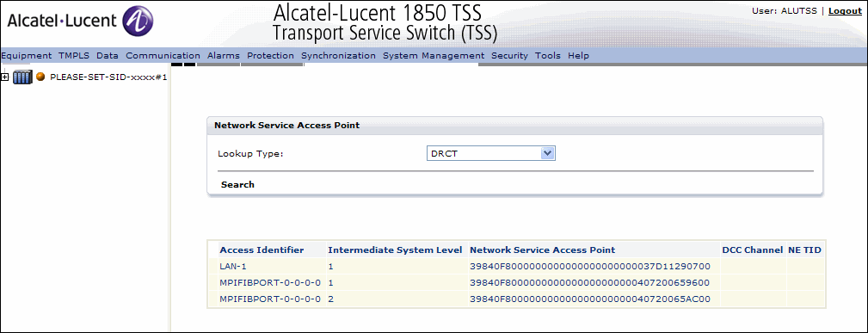
Task: Click the Network Service Access Point panel title
Action: [x=286, y=126]
